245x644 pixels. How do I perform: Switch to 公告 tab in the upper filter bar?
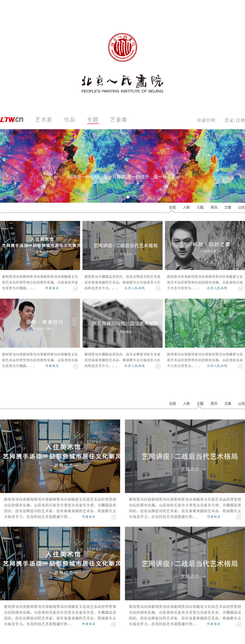tap(241, 207)
